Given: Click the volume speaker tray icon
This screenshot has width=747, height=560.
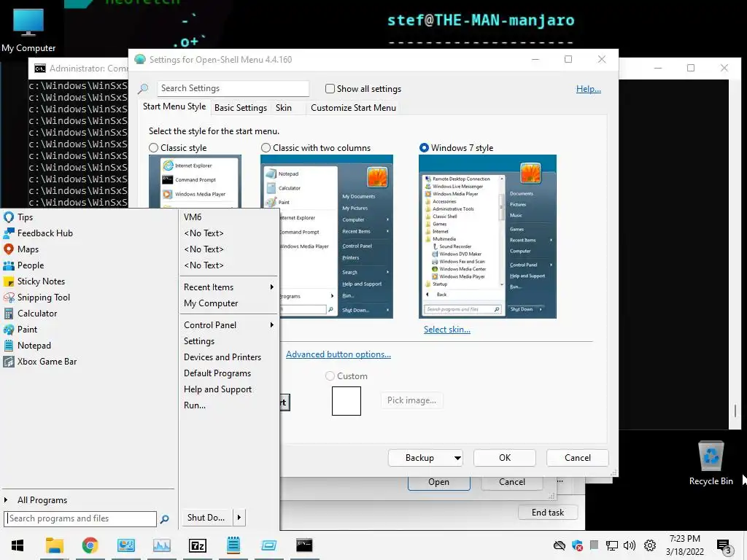Looking at the screenshot, I should (630, 545).
